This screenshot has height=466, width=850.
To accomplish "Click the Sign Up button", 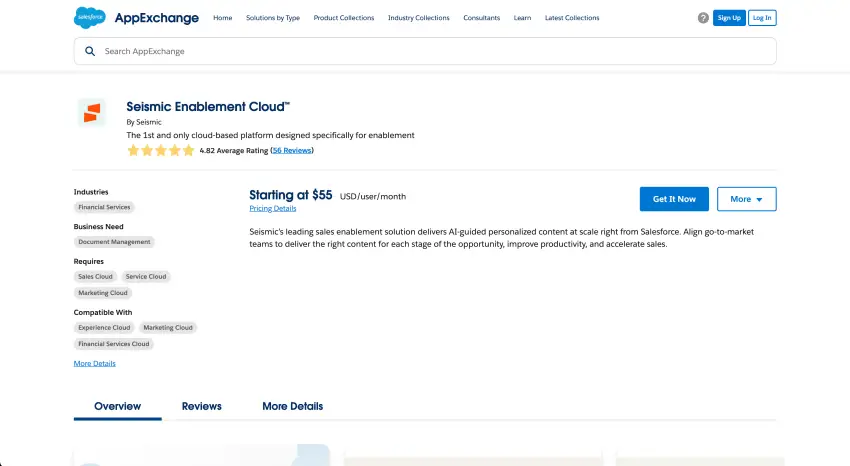I will click(x=729, y=18).
